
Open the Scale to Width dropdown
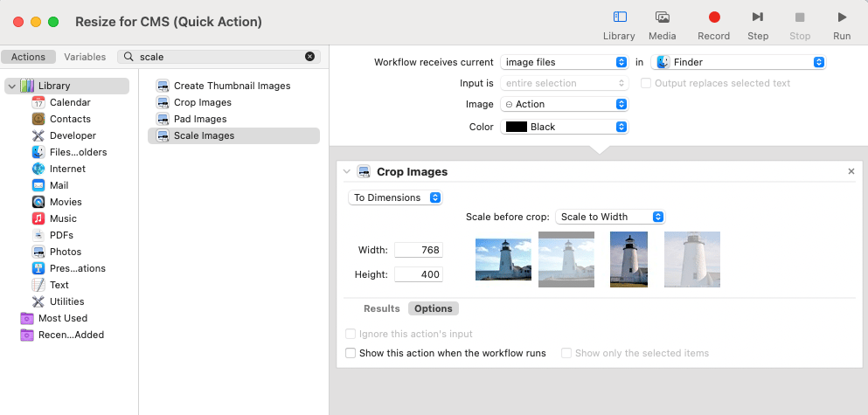pos(610,217)
